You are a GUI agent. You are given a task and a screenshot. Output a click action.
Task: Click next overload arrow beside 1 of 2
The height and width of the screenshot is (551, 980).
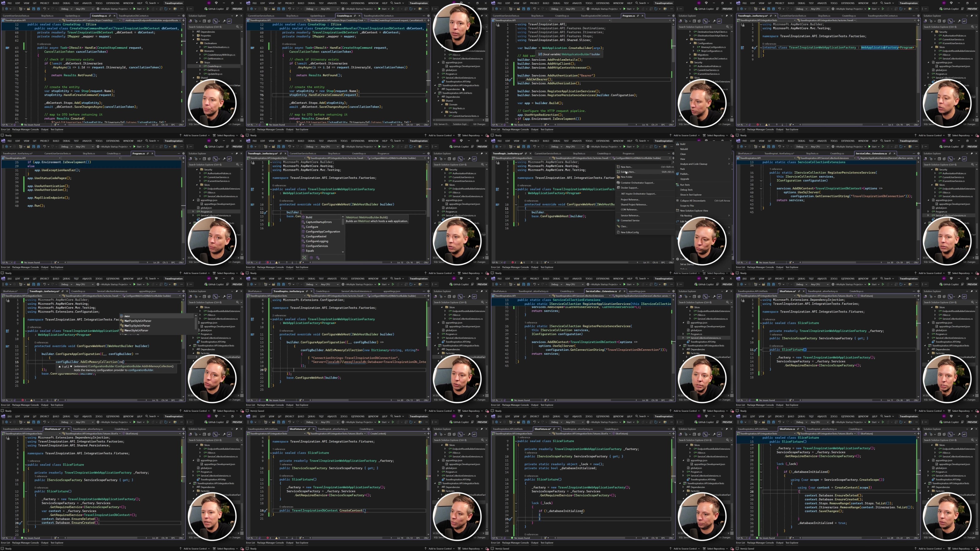pos(71,367)
